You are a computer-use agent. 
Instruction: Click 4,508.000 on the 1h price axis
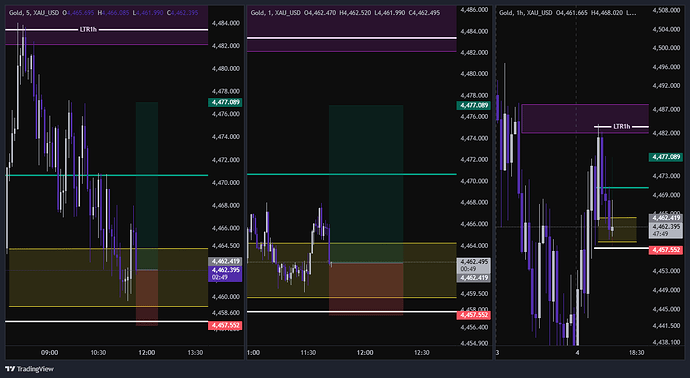tap(666, 10)
